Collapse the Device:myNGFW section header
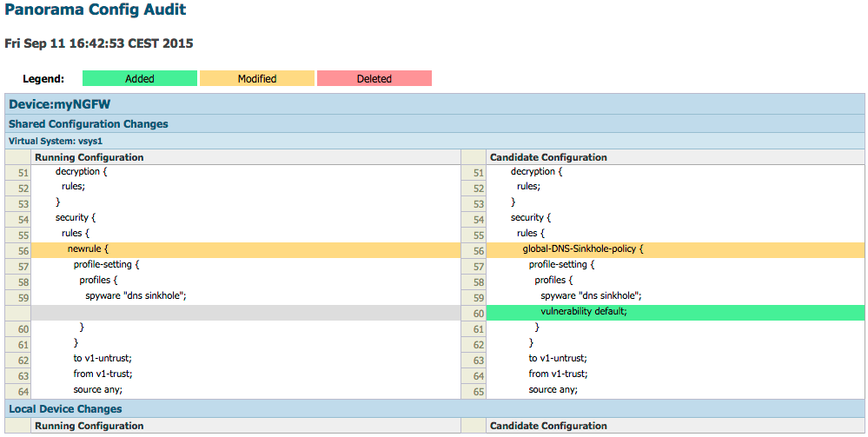868x437 pixels. (x=60, y=104)
